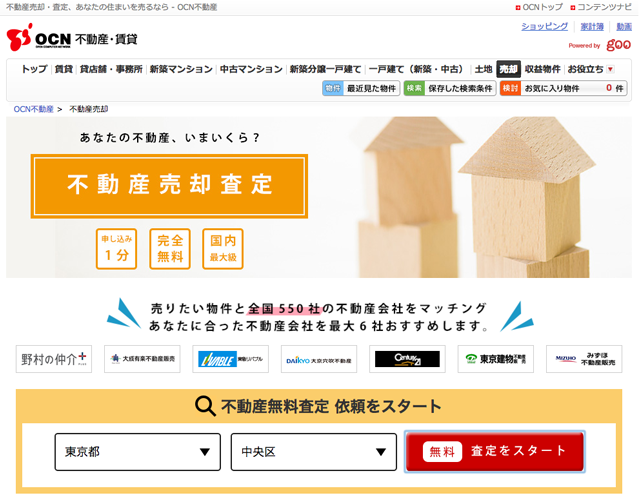Click the Century 21 logo
Viewport: 640px width, 503px height.
point(407,359)
